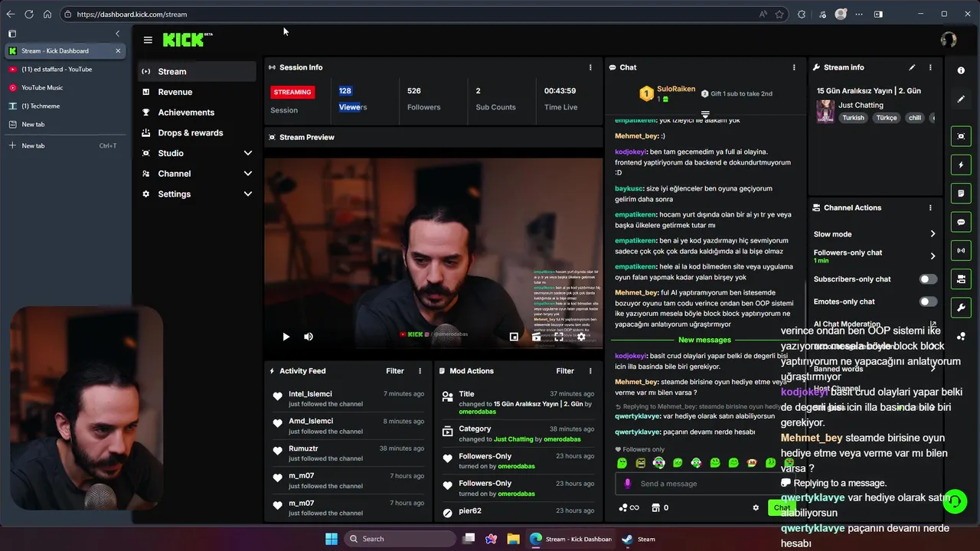Open chat settings gear icon
The height and width of the screenshot is (551, 980).
[756, 507]
